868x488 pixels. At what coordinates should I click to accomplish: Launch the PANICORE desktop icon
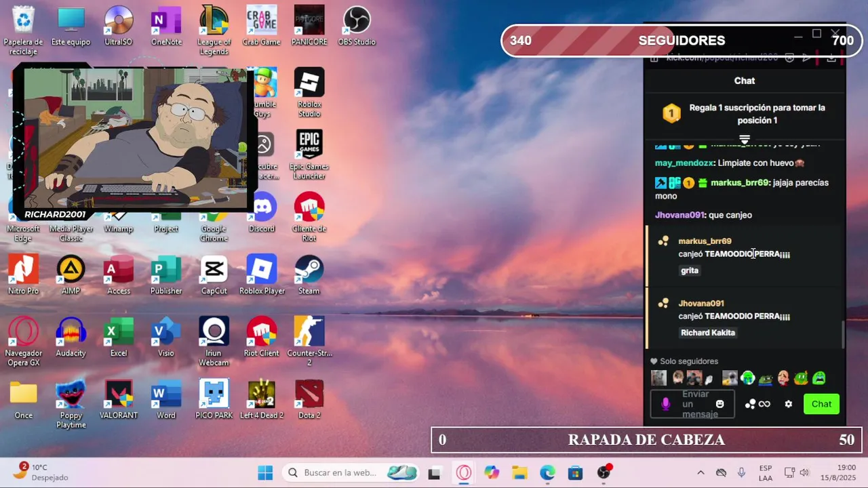point(309,26)
